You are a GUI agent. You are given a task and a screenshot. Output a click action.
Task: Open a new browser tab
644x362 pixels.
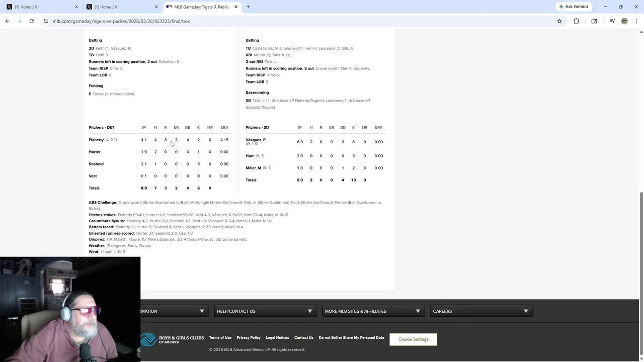[248, 7]
